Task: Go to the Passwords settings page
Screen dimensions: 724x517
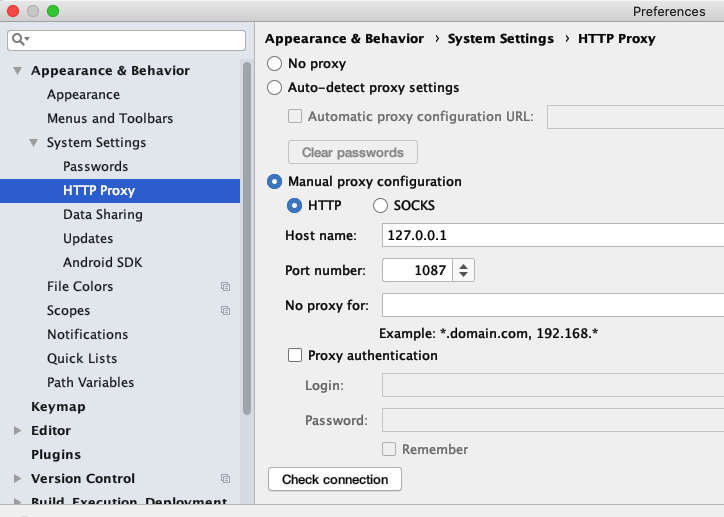Action: (96, 167)
